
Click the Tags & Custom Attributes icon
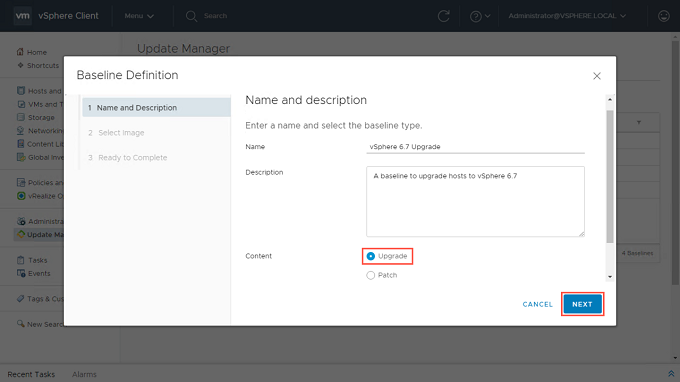[x=21, y=298]
